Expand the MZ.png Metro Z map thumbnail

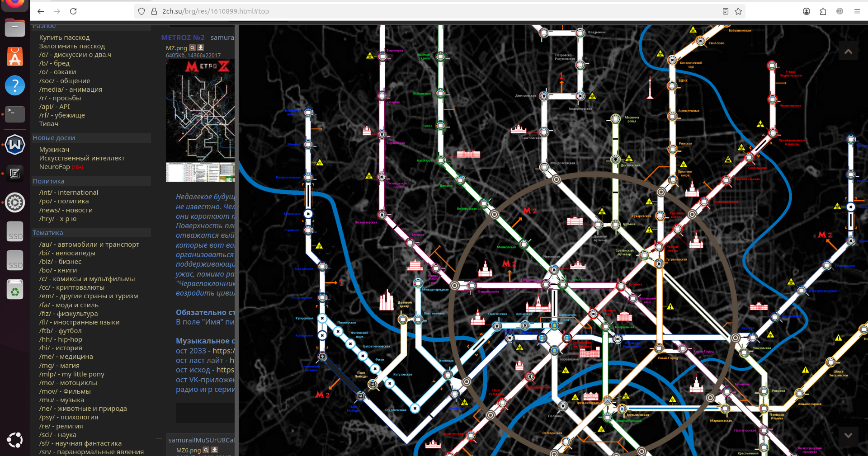click(200, 121)
